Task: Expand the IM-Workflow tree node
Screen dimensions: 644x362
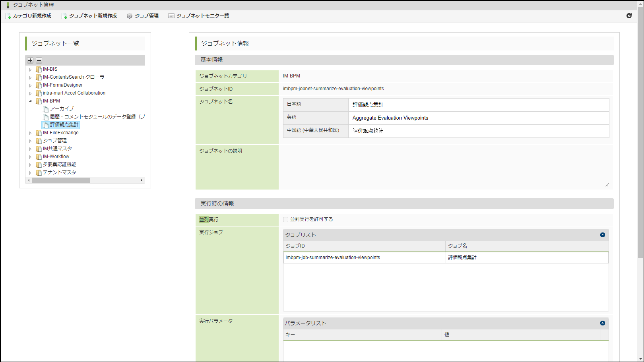Action: click(x=30, y=157)
